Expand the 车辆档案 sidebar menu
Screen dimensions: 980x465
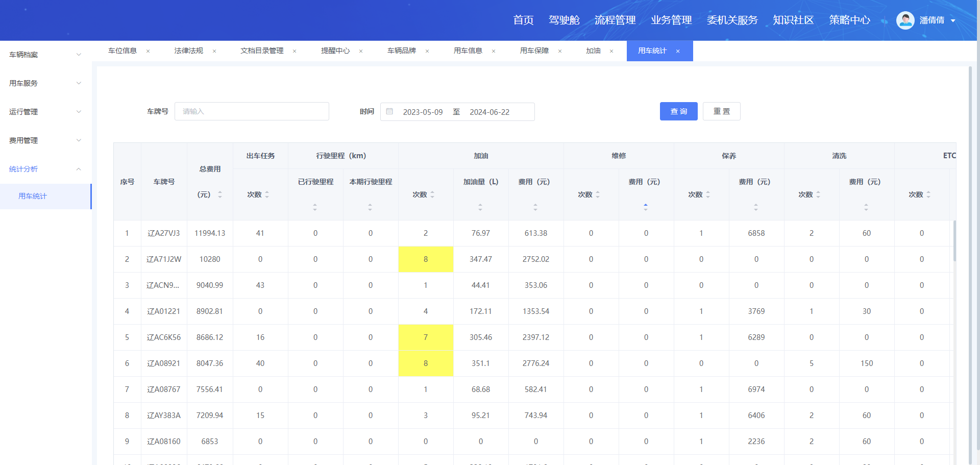[x=45, y=55]
